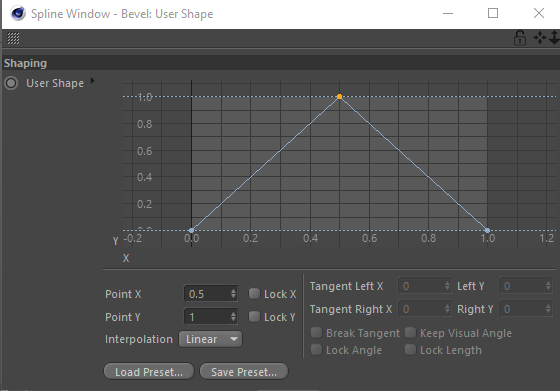Select spline point at 0.0 origin
Viewport: 560px width, 391px height.
click(x=191, y=230)
